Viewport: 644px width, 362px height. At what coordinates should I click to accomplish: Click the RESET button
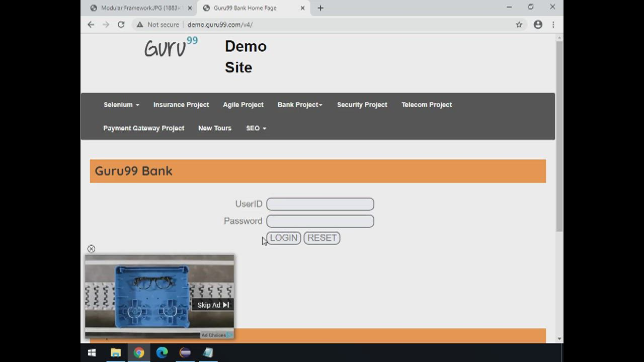(x=322, y=238)
